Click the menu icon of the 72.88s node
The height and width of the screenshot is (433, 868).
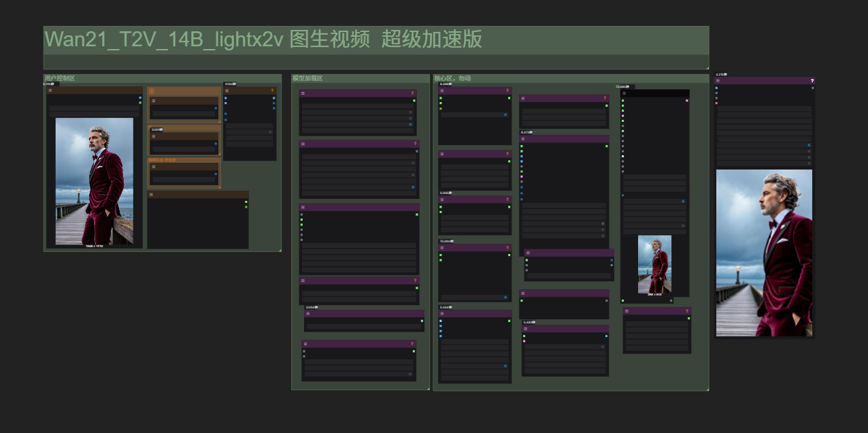click(624, 93)
